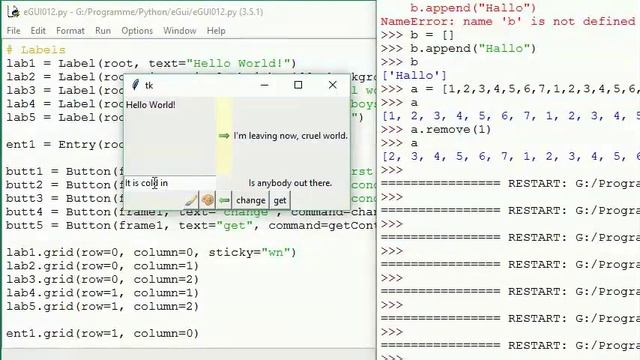
Task: Click the 'Hello World!' label in tk window
Action: pos(151,105)
